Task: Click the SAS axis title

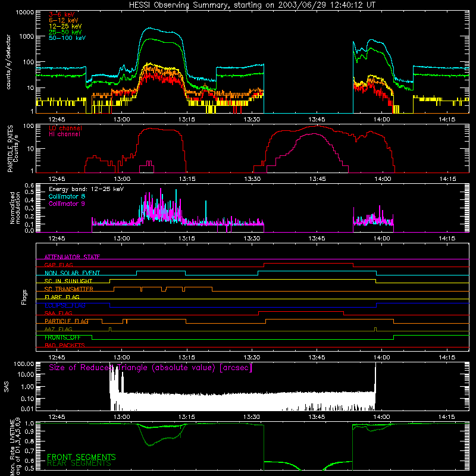Action: (6, 387)
